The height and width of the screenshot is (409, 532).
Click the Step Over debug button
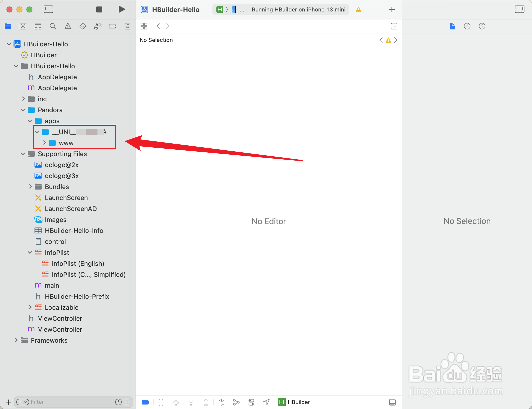point(176,402)
